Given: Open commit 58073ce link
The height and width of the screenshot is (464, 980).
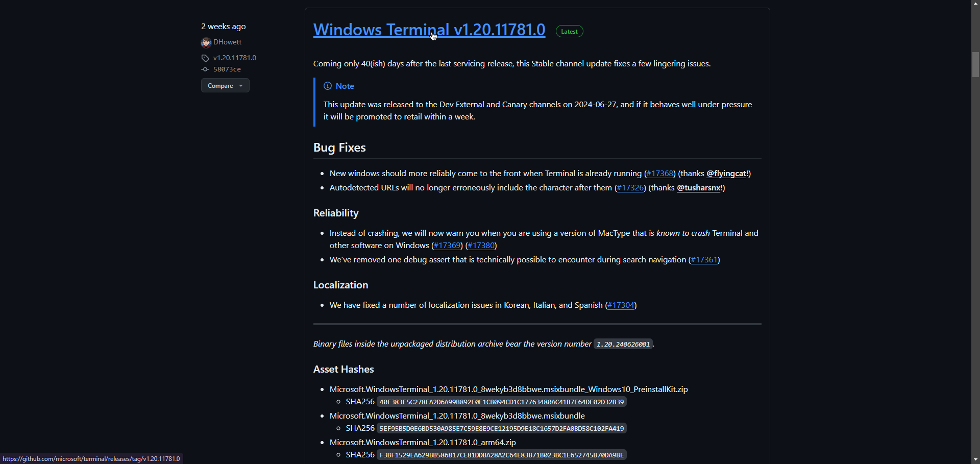Looking at the screenshot, I should coord(227,69).
